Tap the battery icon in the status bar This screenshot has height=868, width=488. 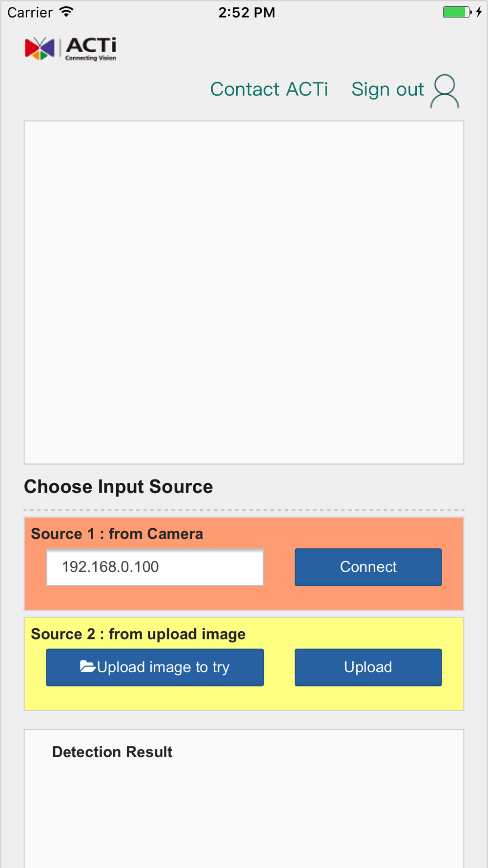457,12
